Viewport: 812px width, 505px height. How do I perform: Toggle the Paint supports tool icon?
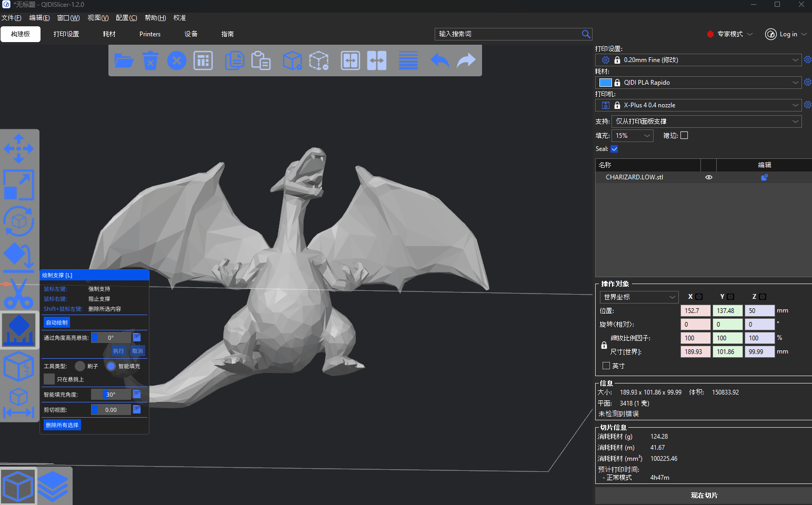click(19, 330)
